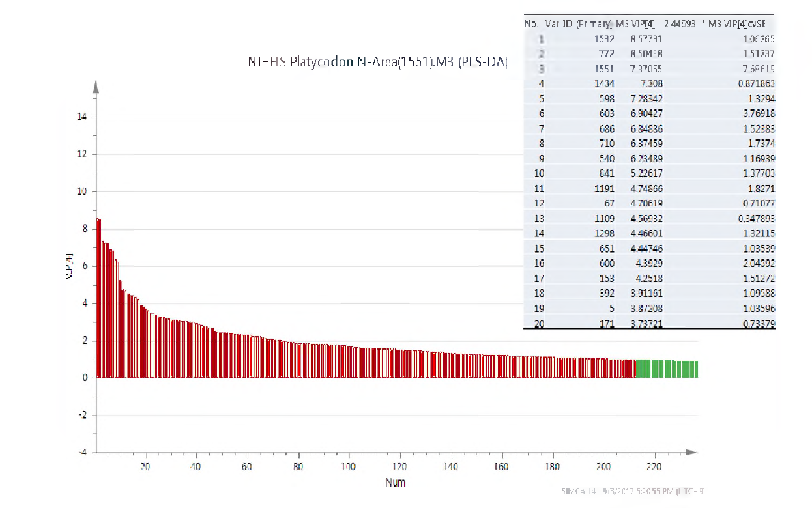This screenshot has width=812, height=508.
Task: Click VIP value '7.28342'
Action: click(646, 98)
